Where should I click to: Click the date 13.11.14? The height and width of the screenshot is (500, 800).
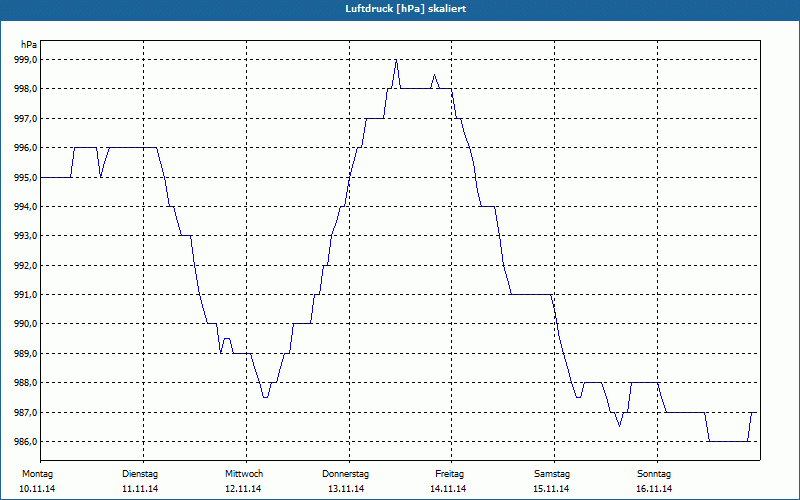346,489
